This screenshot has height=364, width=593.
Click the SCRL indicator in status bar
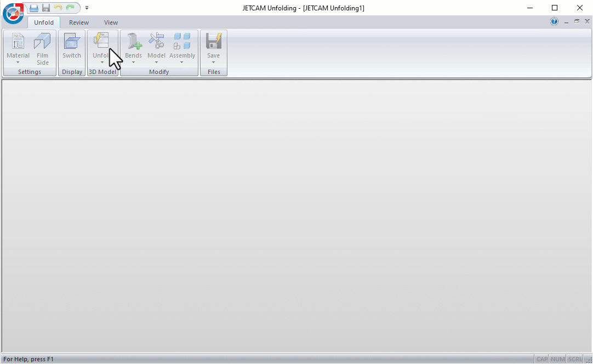575,359
